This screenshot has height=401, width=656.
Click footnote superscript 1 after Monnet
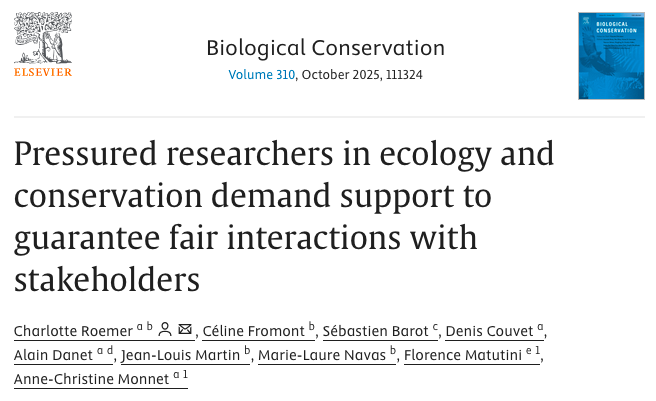[x=184, y=374]
